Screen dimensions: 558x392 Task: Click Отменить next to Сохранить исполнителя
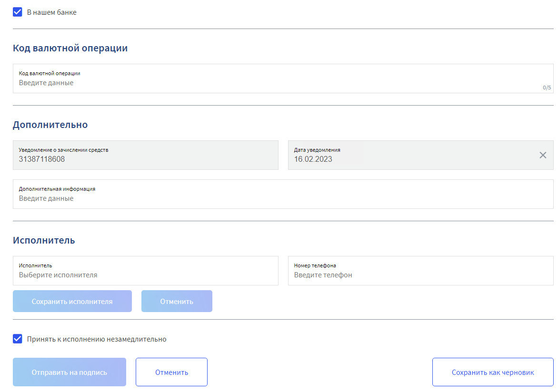tap(177, 301)
